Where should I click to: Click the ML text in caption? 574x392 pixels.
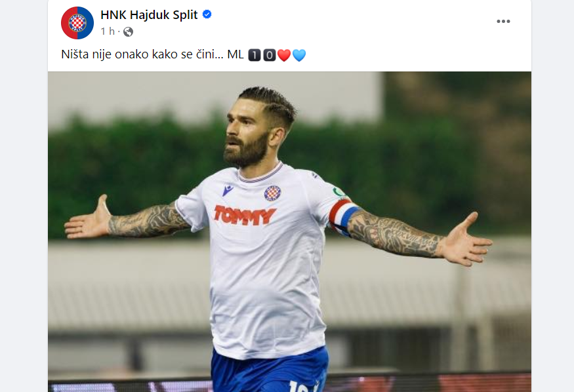point(236,54)
